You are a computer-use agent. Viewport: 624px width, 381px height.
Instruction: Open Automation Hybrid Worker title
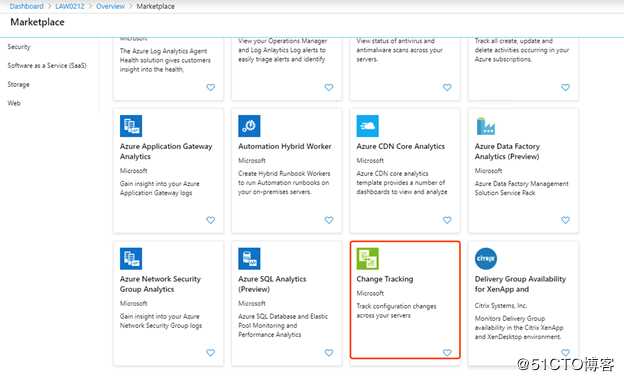click(x=285, y=147)
